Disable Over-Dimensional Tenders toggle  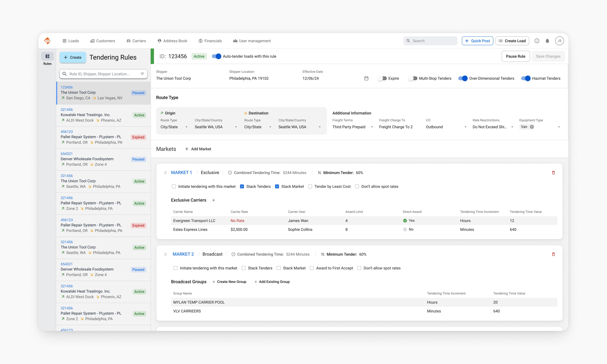(x=463, y=79)
